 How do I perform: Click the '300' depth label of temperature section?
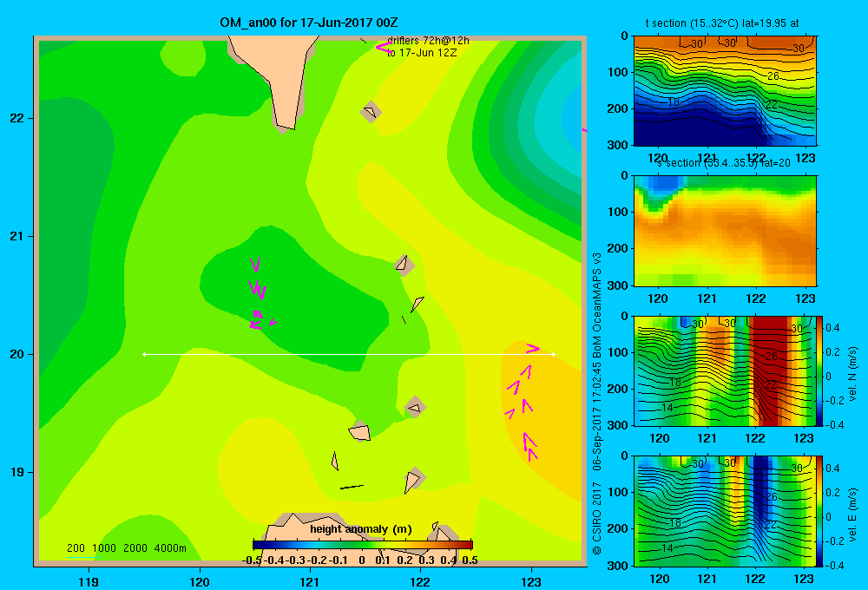[x=618, y=145]
